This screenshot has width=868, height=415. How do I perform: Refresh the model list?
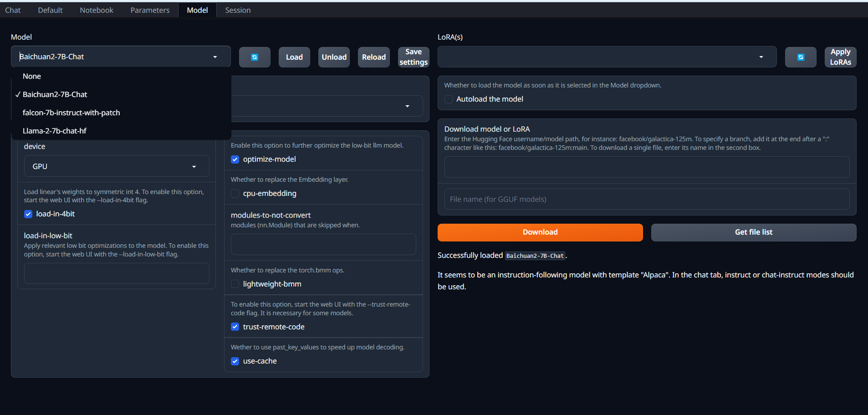pyautogui.click(x=255, y=57)
